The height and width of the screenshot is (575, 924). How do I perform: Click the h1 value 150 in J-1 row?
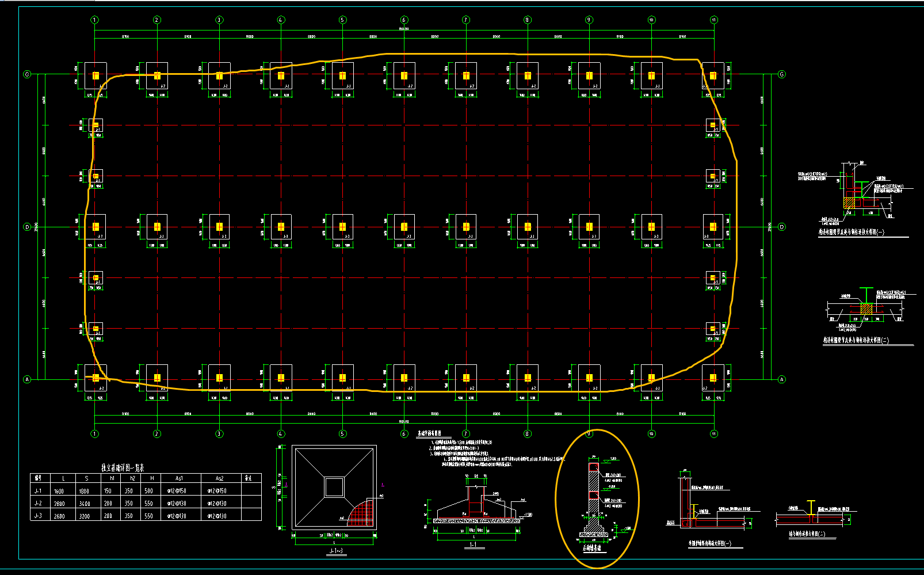108,492
